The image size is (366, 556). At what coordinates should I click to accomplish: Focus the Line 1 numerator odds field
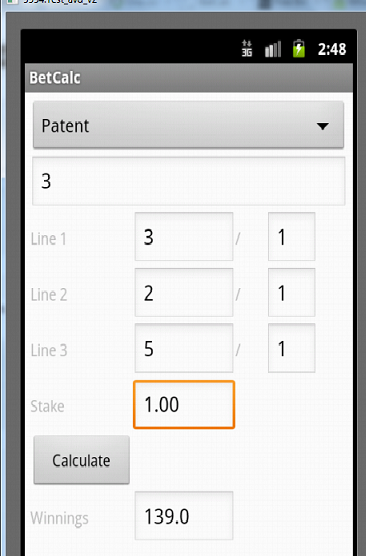(x=184, y=237)
